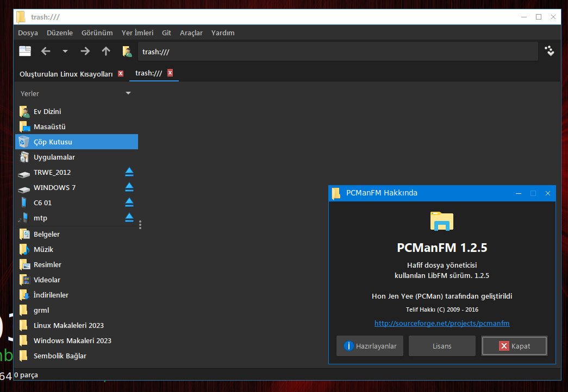Open the Resimler bookmark
Screen dimensions: 568x392
click(77, 264)
